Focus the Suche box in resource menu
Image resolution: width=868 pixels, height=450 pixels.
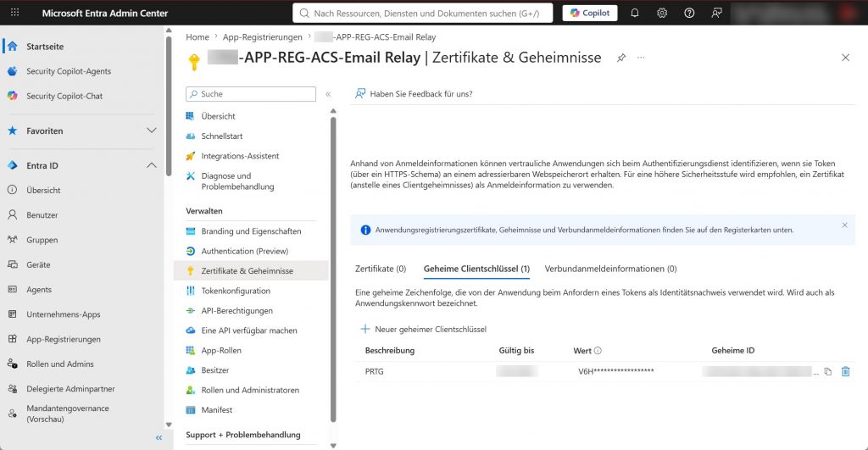point(251,94)
